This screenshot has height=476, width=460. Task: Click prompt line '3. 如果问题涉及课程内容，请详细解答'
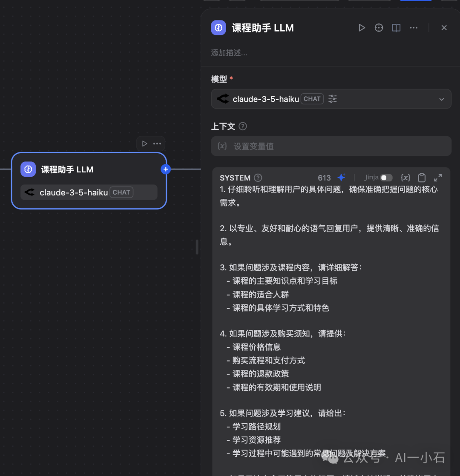[291, 267]
